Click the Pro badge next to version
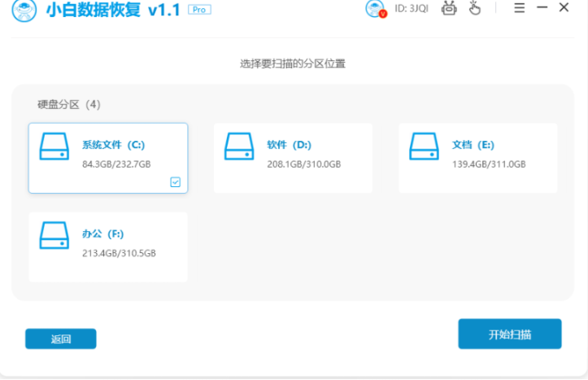588x380 pixels. click(198, 9)
